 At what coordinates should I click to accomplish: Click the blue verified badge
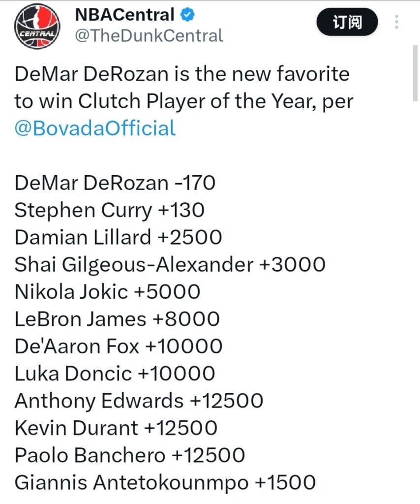coord(188,15)
